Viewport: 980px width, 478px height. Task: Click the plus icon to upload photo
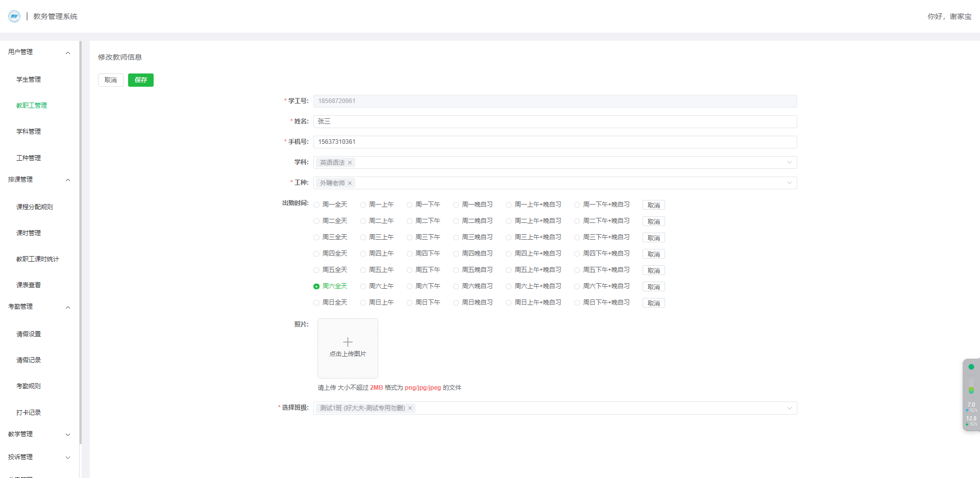click(x=348, y=342)
